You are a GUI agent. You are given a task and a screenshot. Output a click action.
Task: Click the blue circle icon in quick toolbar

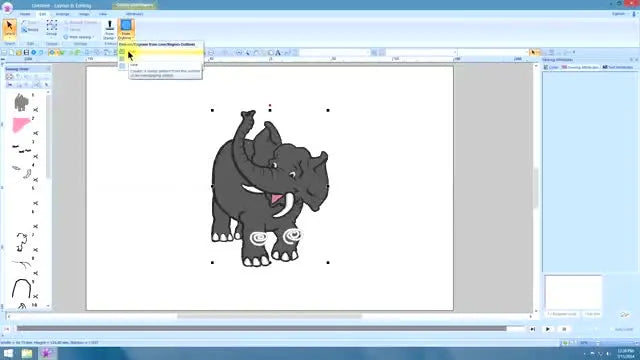coord(34,53)
